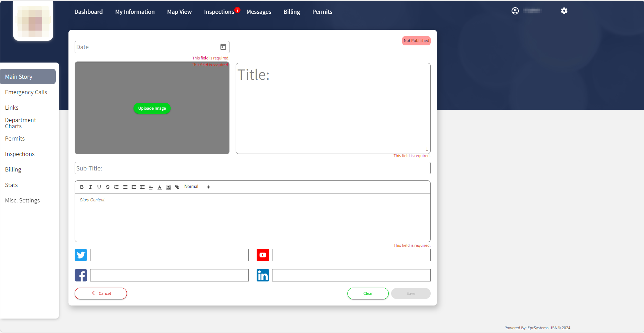Insert a numbered list
644x333 pixels.
tap(116, 187)
